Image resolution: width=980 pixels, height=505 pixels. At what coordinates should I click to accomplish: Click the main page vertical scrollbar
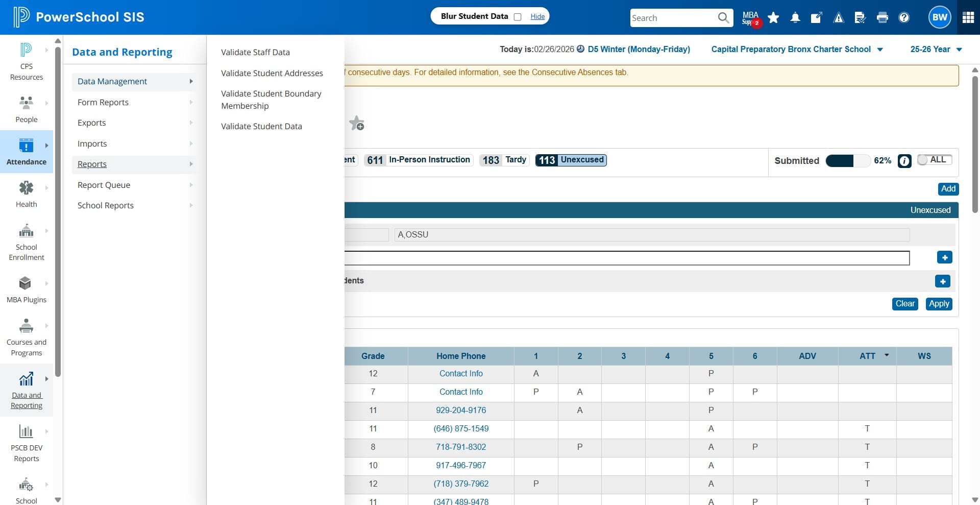coord(975,145)
